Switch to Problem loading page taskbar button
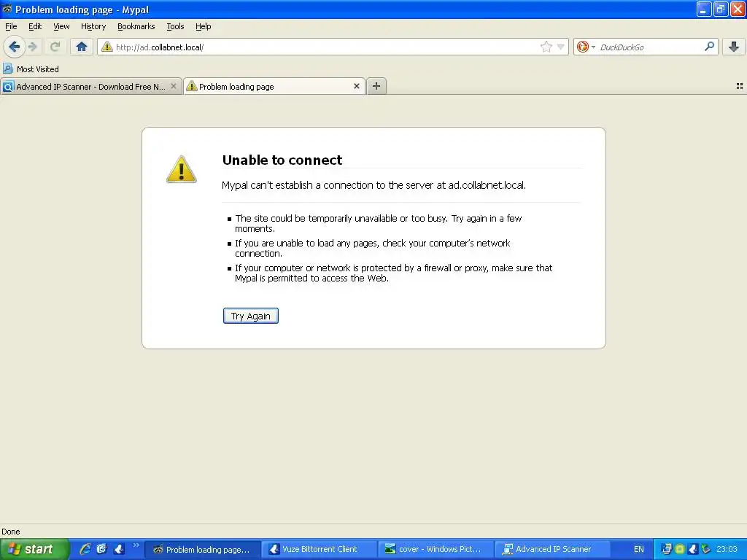The height and width of the screenshot is (560, 747). [x=202, y=550]
